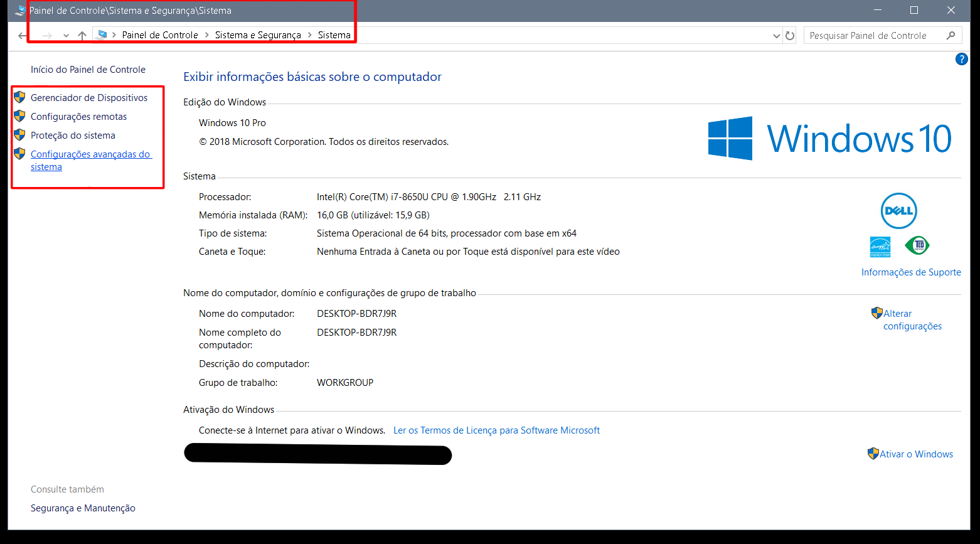
Task: Click DESKTOP-BDR7J9R next to Nome do computador
Action: click(356, 314)
